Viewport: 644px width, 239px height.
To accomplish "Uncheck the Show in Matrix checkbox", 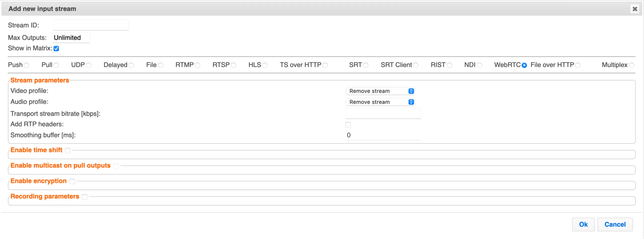I will coord(56,48).
